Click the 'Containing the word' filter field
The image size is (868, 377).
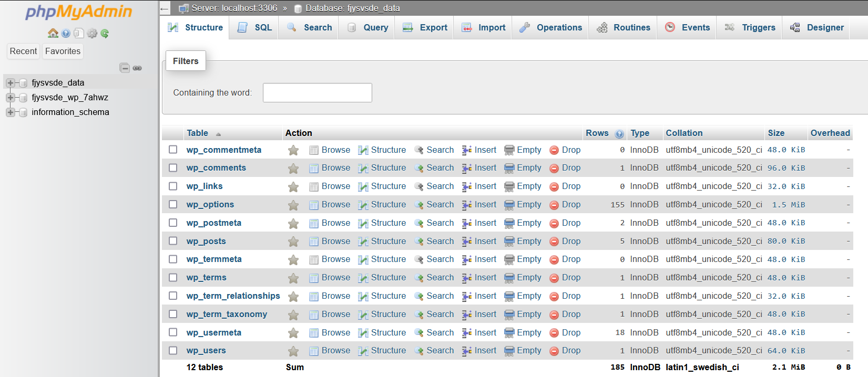point(317,93)
